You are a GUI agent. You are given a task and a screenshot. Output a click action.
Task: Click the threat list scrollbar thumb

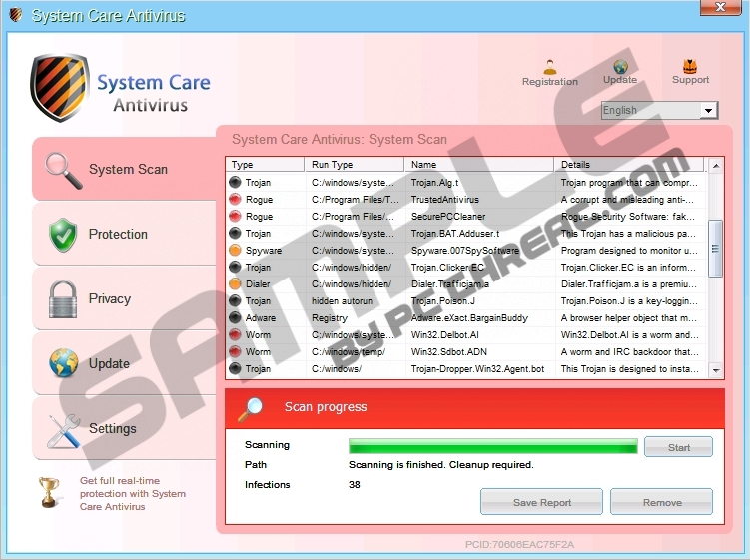715,249
